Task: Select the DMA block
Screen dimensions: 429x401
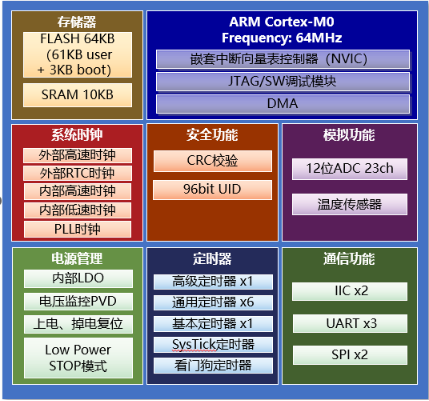Action: click(x=283, y=104)
